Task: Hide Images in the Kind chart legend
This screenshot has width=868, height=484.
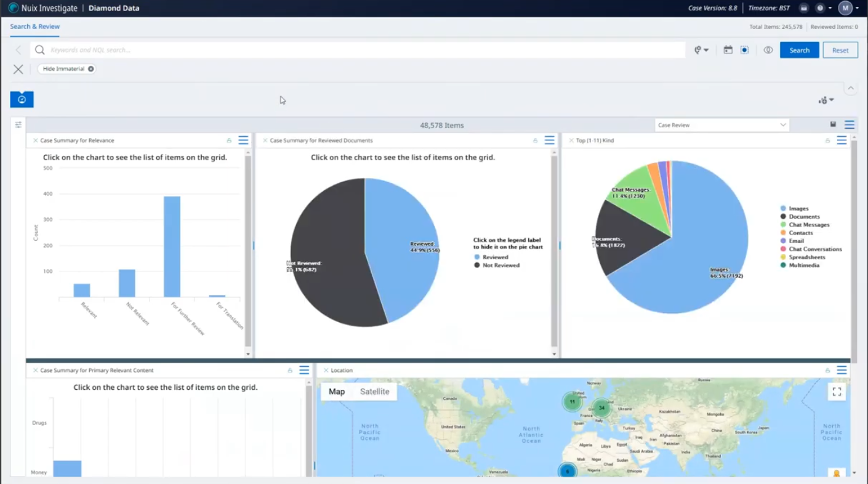Action: pos(798,208)
